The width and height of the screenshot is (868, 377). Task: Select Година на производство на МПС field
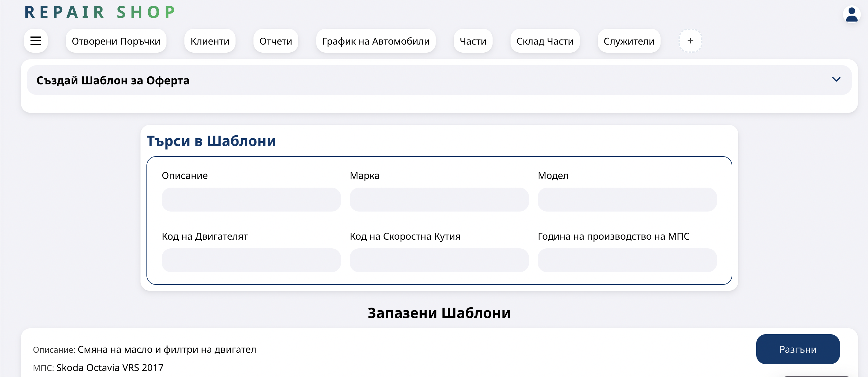(627, 260)
